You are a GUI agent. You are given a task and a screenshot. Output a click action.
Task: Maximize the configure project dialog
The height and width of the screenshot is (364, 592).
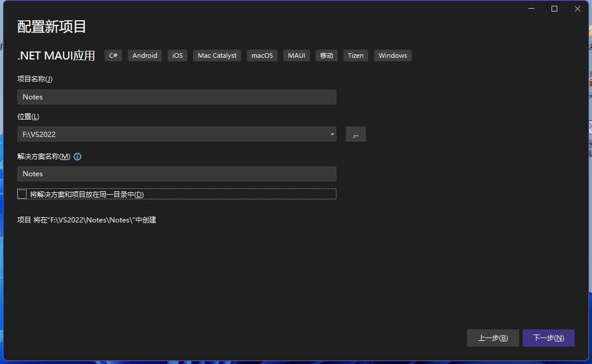point(554,9)
